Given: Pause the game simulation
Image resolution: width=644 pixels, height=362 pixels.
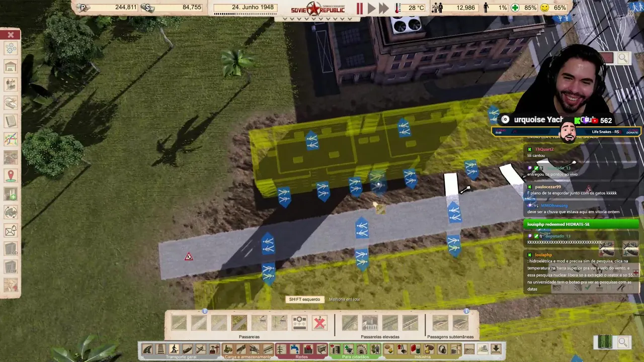Looking at the screenshot, I should click(x=360, y=8).
